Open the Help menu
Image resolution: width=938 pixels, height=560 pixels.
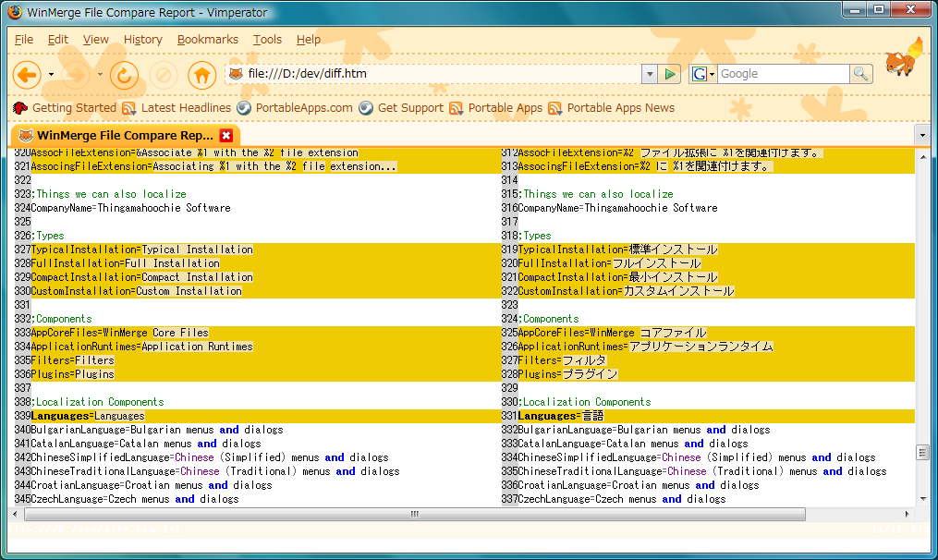click(309, 40)
